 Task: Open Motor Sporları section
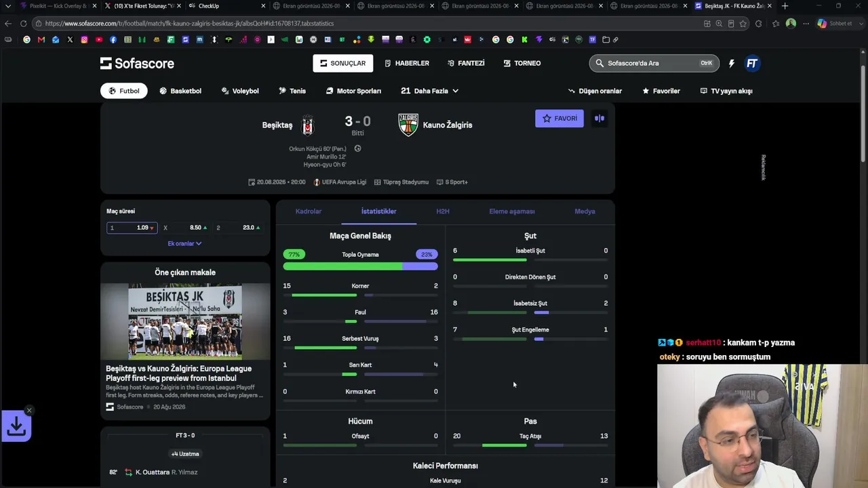pyautogui.click(x=353, y=91)
